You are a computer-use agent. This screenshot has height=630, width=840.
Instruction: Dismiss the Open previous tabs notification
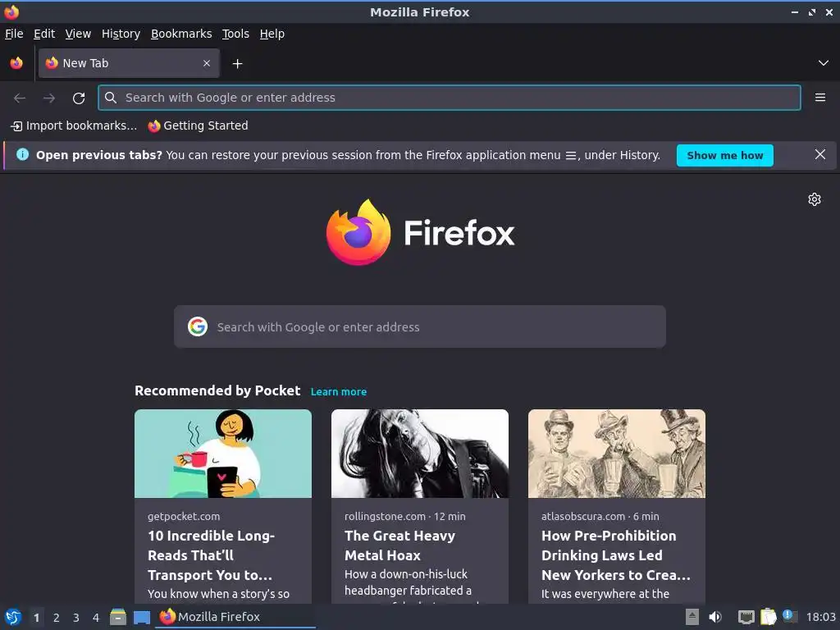click(820, 155)
